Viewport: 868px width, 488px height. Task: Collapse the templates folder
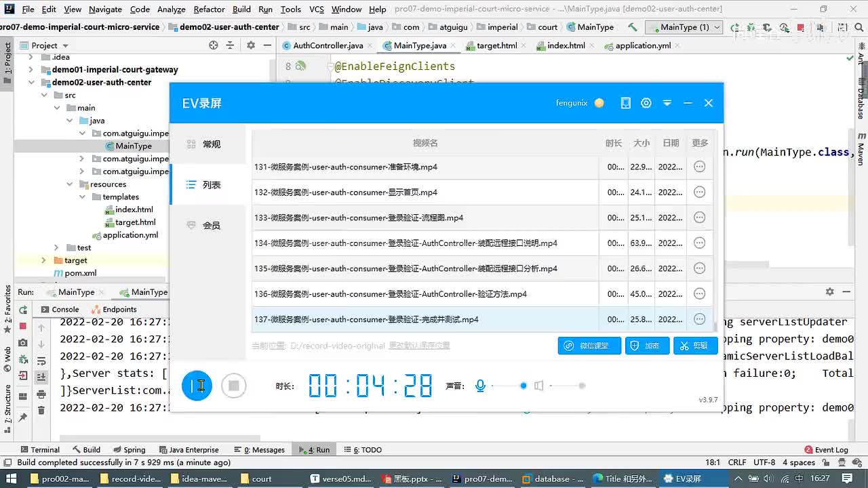[82, 197]
